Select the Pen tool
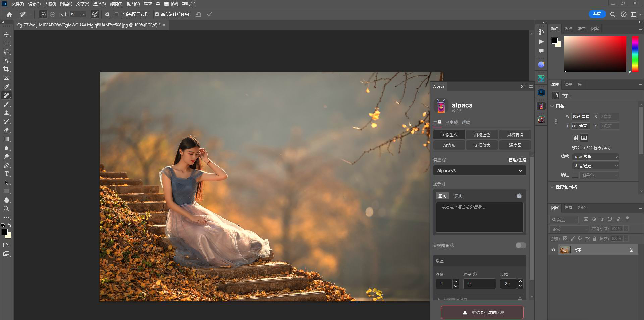 coord(6,165)
